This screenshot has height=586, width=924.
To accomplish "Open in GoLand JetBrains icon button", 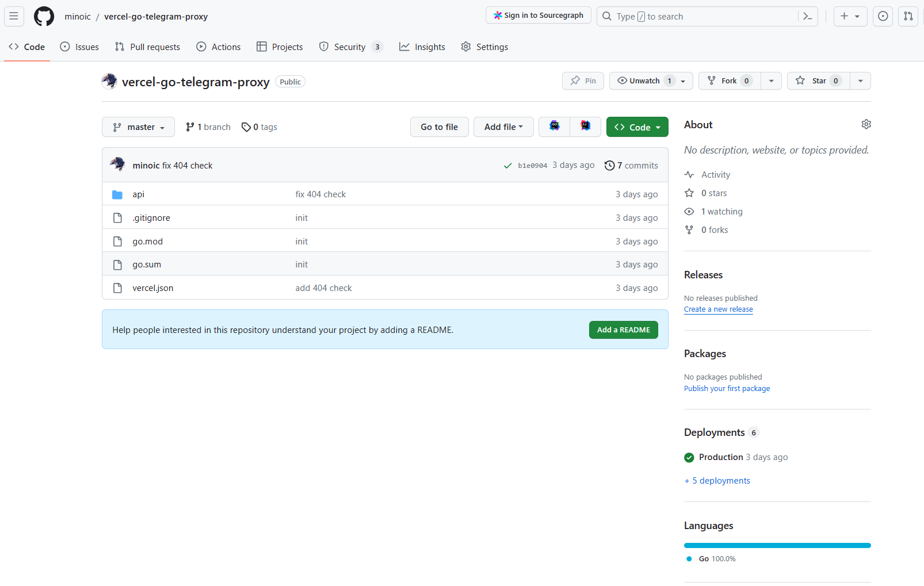I will click(554, 127).
